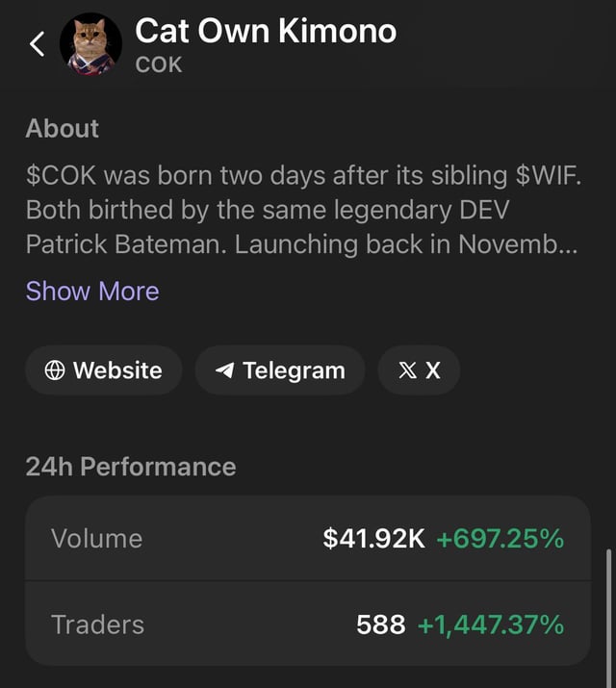The height and width of the screenshot is (688, 616).
Task: Click the +697.25% volume change
Action: pos(500,538)
